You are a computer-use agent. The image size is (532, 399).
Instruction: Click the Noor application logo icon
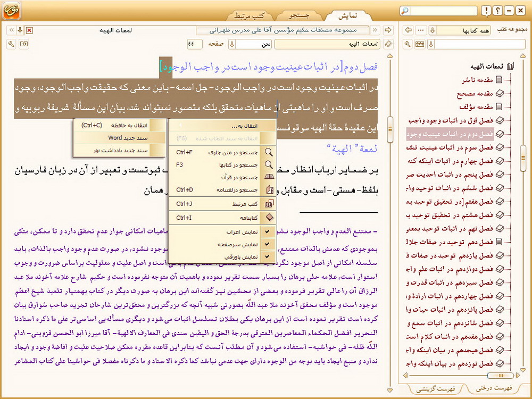pyautogui.click(x=11, y=11)
